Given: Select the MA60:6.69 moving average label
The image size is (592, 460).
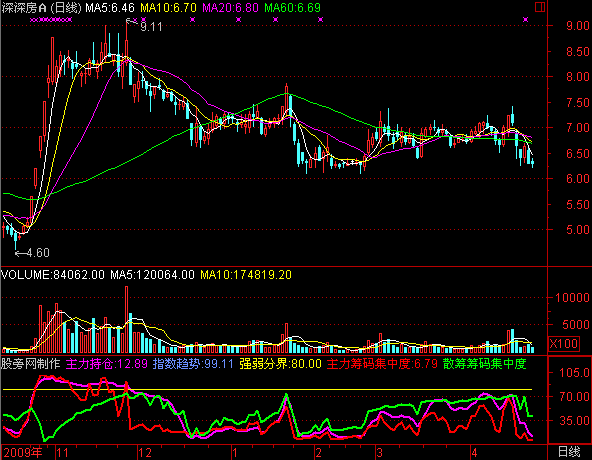Looking at the screenshot, I should (x=292, y=8).
